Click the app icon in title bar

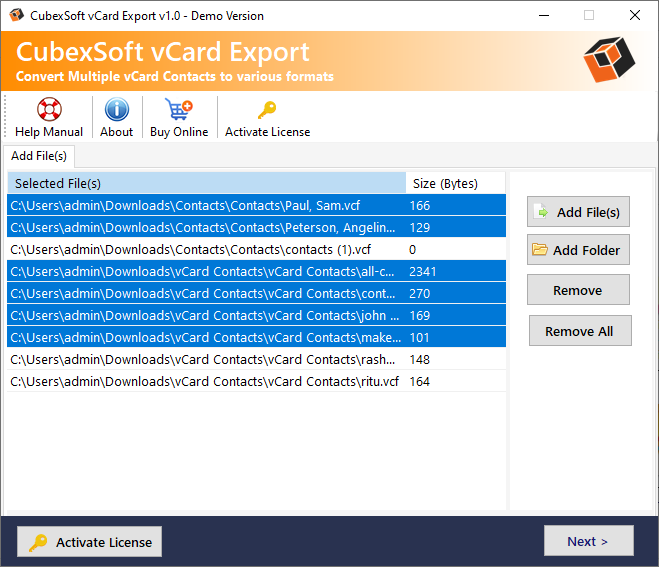(x=17, y=15)
